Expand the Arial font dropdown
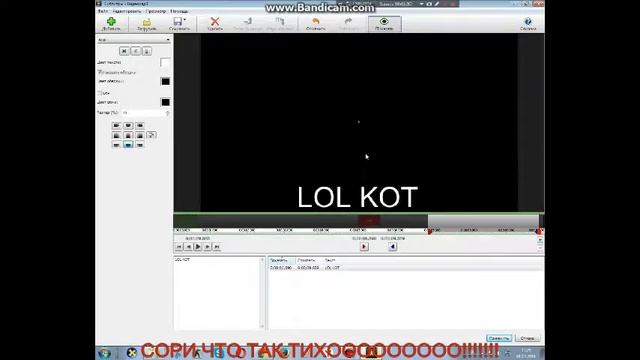Screen dimensions: 640x360 coord(134,40)
